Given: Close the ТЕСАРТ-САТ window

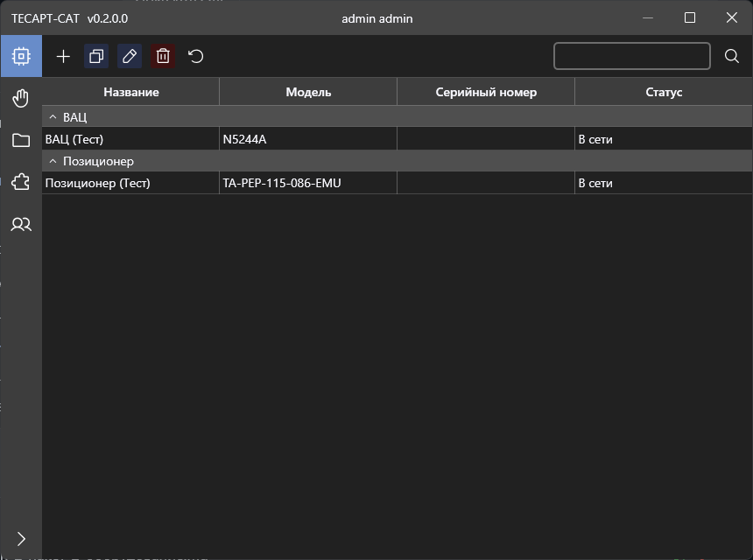Looking at the screenshot, I should 731,18.
